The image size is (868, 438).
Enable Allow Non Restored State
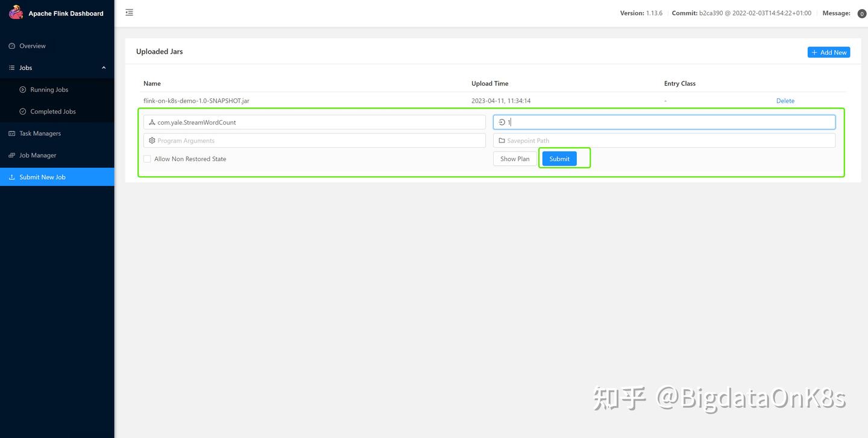(146, 158)
